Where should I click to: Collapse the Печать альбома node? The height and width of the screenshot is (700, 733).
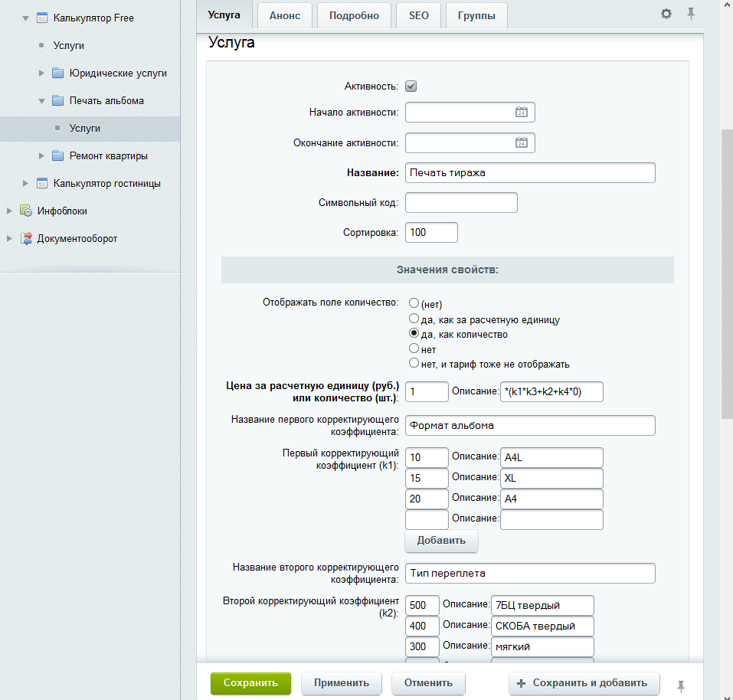[41, 101]
